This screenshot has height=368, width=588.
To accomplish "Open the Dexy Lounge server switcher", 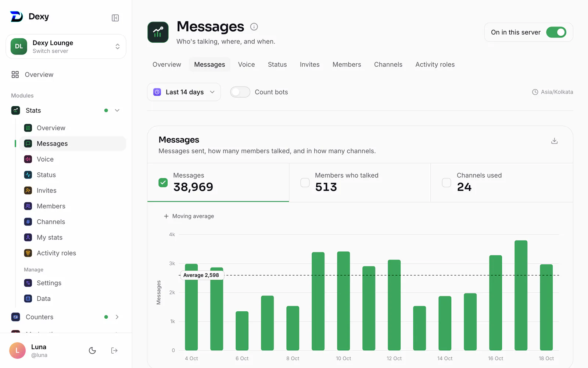I will pyautogui.click(x=66, y=46).
